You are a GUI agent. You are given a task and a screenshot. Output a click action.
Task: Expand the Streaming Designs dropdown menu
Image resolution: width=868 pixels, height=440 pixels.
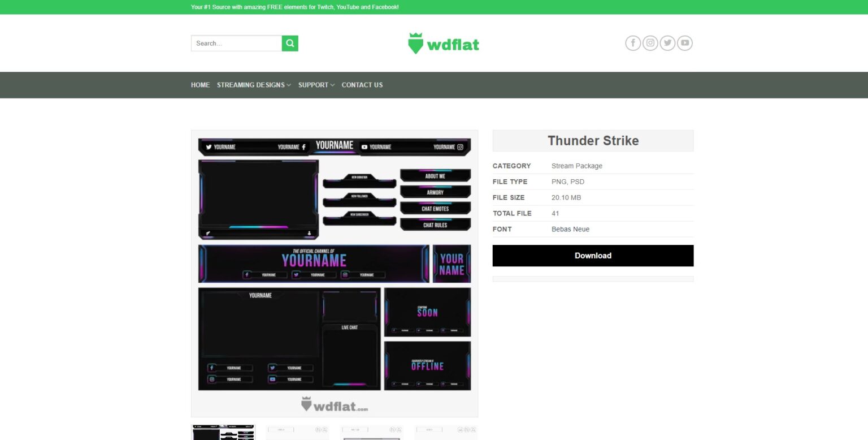(254, 85)
